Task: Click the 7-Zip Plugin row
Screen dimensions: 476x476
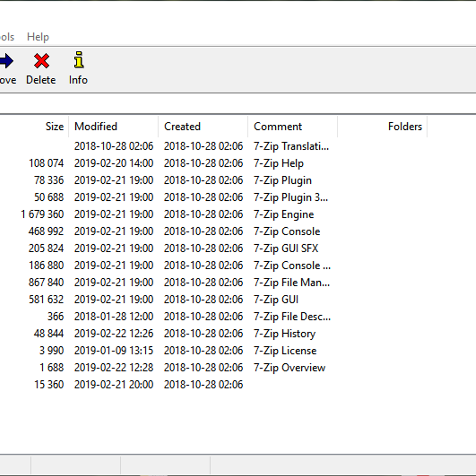Action: pyautogui.click(x=282, y=180)
